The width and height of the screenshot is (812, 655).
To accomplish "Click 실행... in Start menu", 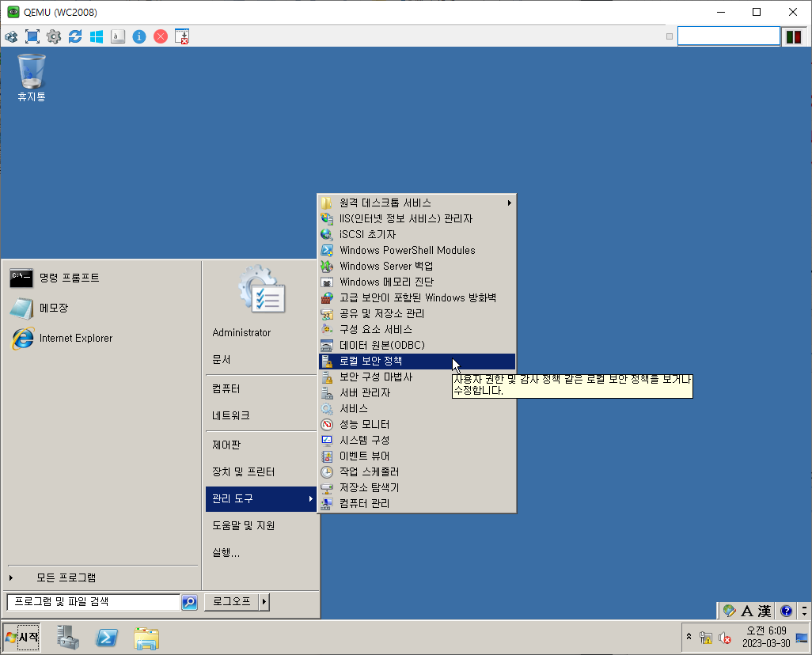I will coord(261,553).
